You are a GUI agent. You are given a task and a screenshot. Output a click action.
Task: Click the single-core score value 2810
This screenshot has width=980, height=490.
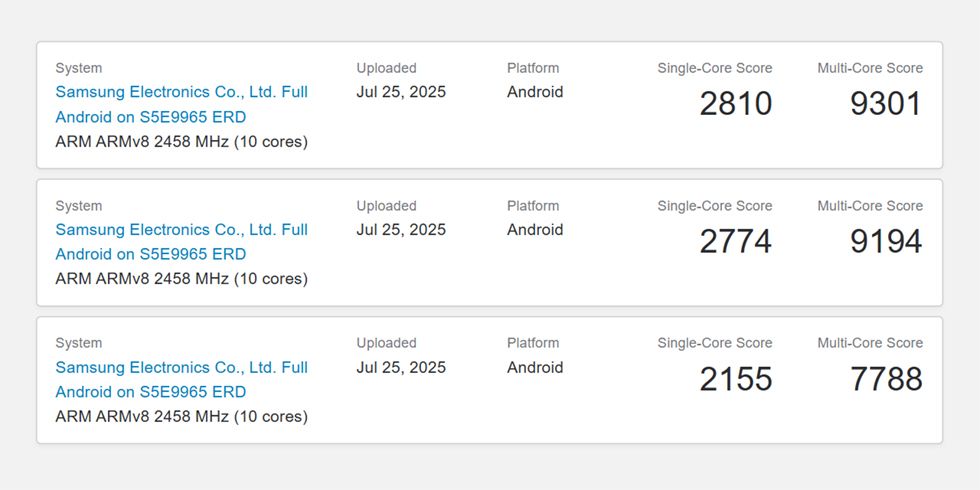736,104
